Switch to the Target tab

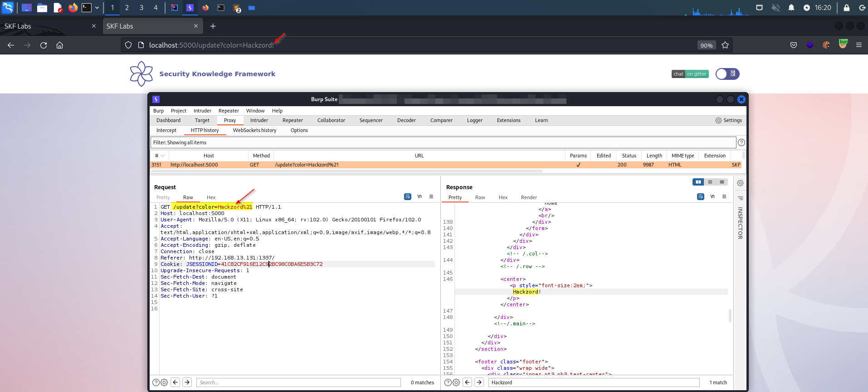click(x=202, y=120)
